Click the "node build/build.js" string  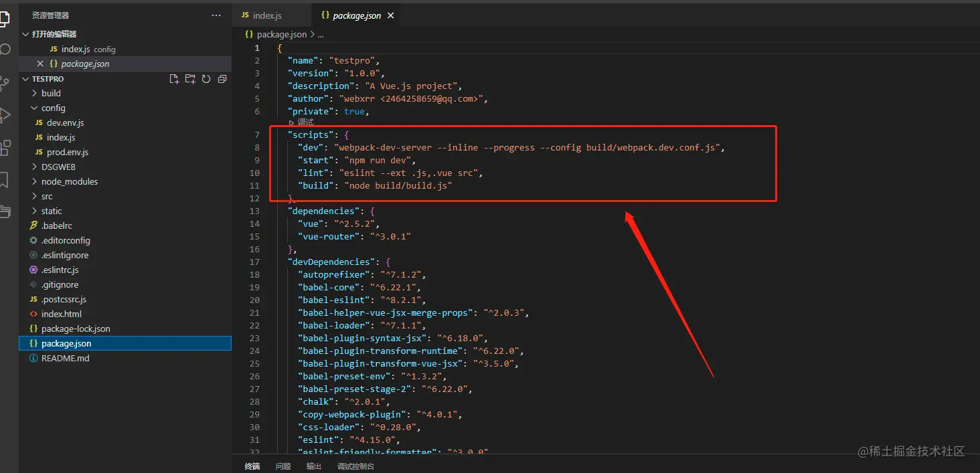pyautogui.click(x=398, y=186)
